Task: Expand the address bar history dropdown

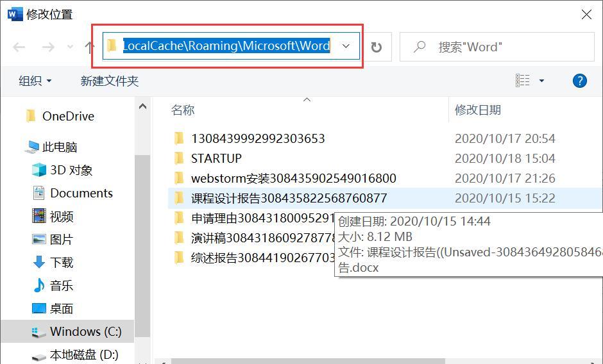Action: click(x=346, y=46)
